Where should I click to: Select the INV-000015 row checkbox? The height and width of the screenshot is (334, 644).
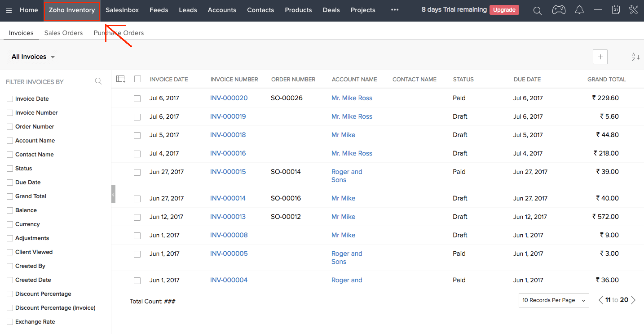click(x=137, y=172)
